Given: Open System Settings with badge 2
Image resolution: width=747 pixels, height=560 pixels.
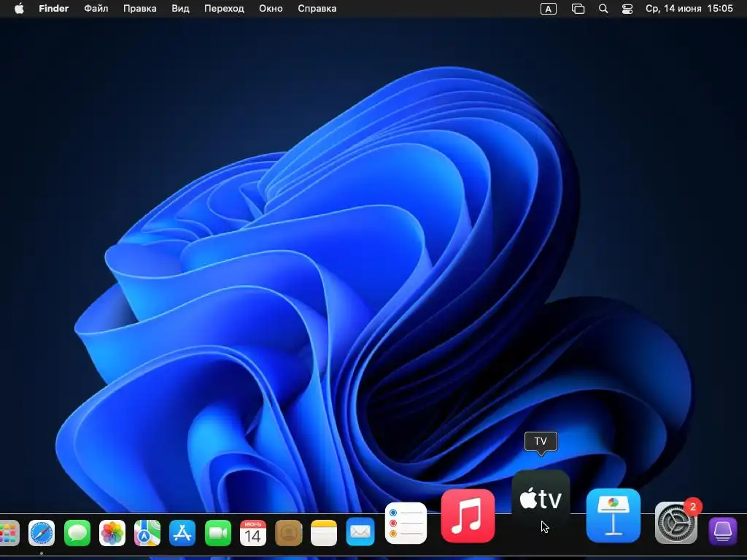Looking at the screenshot, I should pos(676,523).
